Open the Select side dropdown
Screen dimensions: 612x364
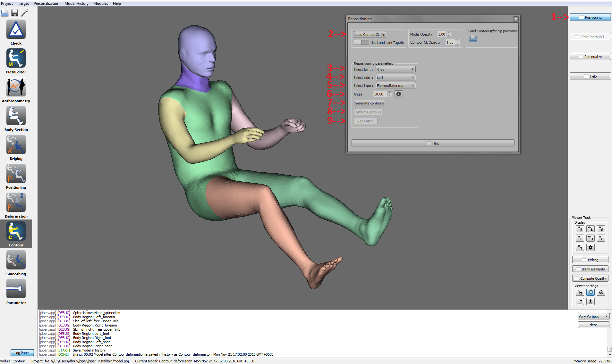[395, 77]
